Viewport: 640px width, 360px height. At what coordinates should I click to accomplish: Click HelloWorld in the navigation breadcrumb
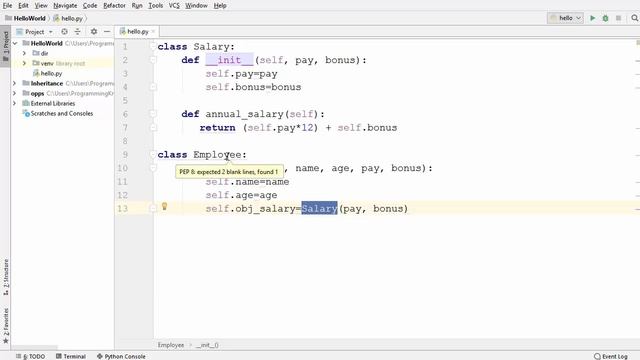tap(29, 18)
